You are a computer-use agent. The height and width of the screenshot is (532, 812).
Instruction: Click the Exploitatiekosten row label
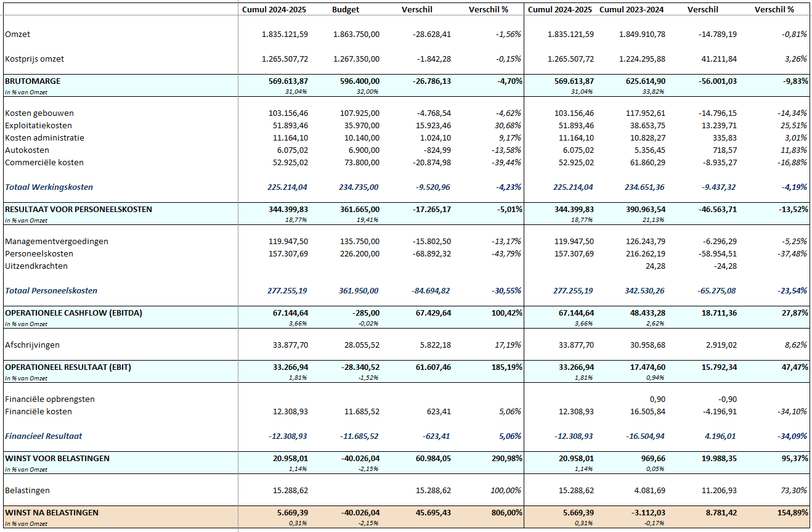(38, 126)
